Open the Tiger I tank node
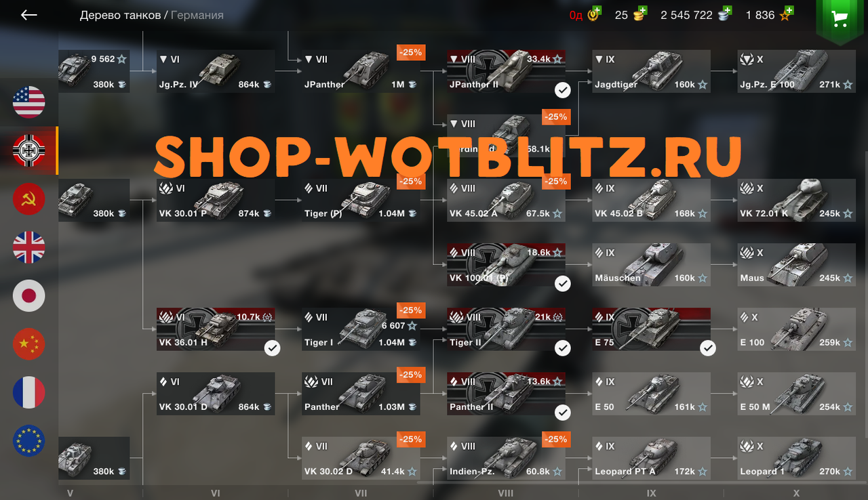 point(361,329)
